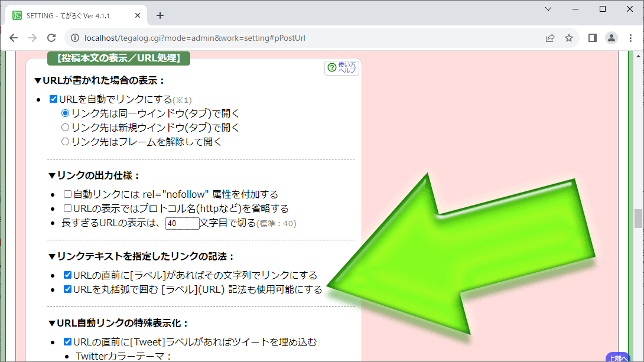Open a new browser tab
Viewport: 644px width, 362px height.
(160, 15)
